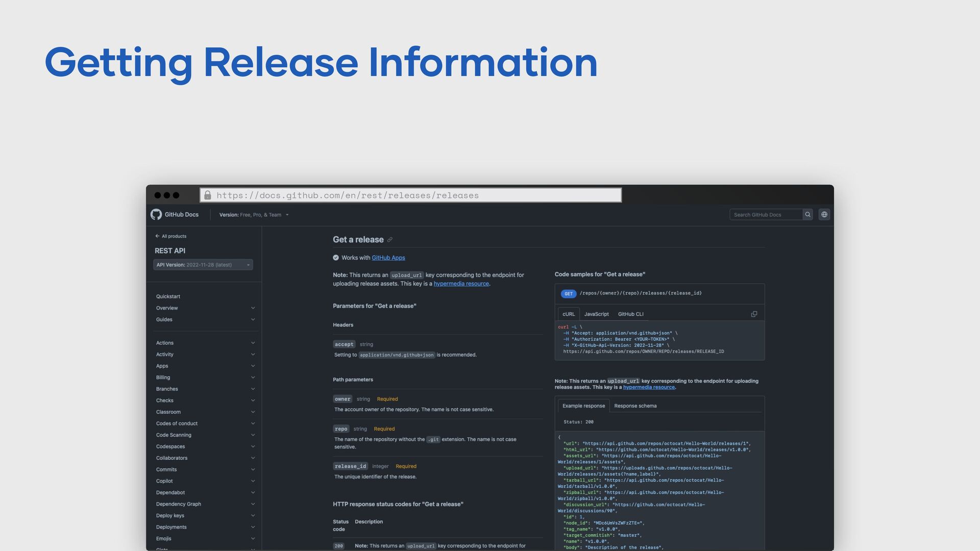980x551 pixels.
Task: Open the Quickstart sidebar item
Action: [x=168, y=296]
